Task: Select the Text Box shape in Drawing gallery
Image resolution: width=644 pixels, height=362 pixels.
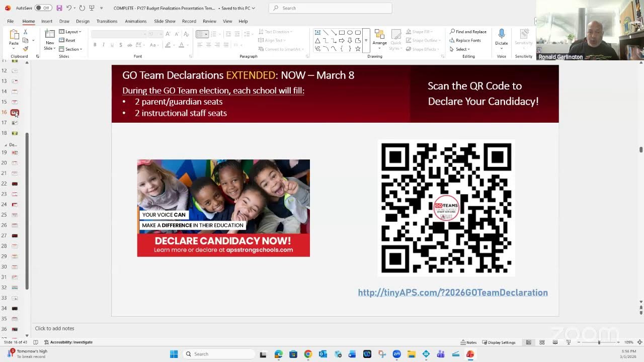Action: 317,33
